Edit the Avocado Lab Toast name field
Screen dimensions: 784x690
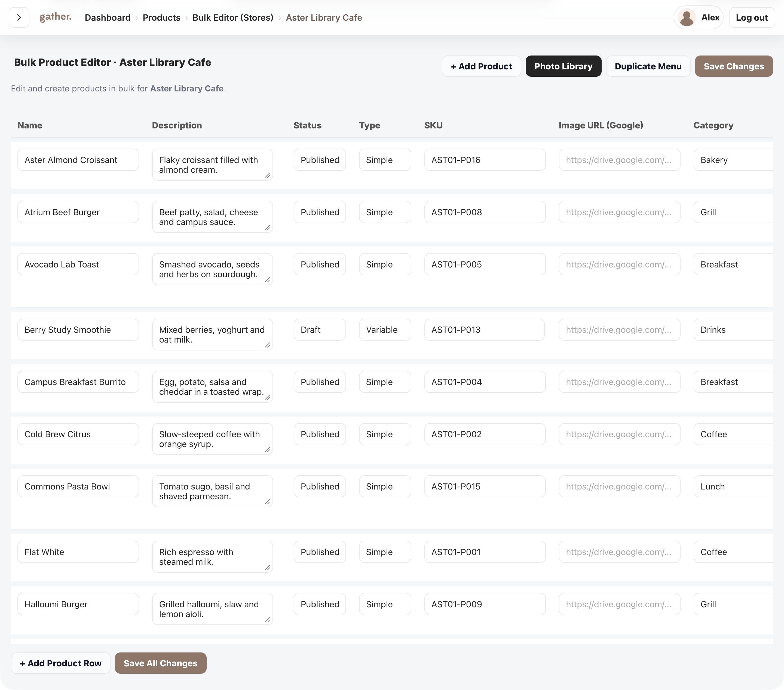coord(78,264)
